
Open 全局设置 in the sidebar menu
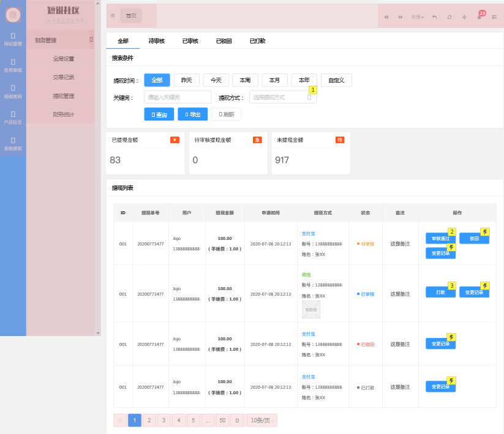point(64,59)
